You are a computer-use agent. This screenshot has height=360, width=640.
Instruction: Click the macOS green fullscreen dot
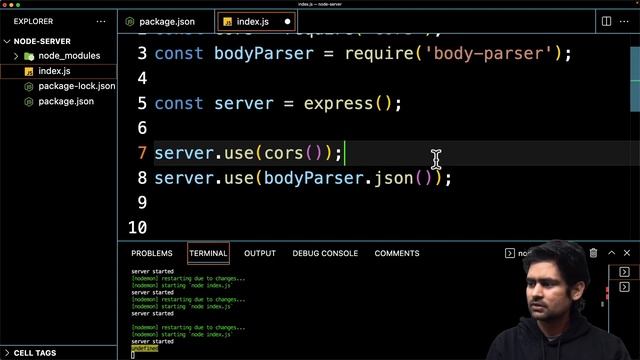click(18, 4)
